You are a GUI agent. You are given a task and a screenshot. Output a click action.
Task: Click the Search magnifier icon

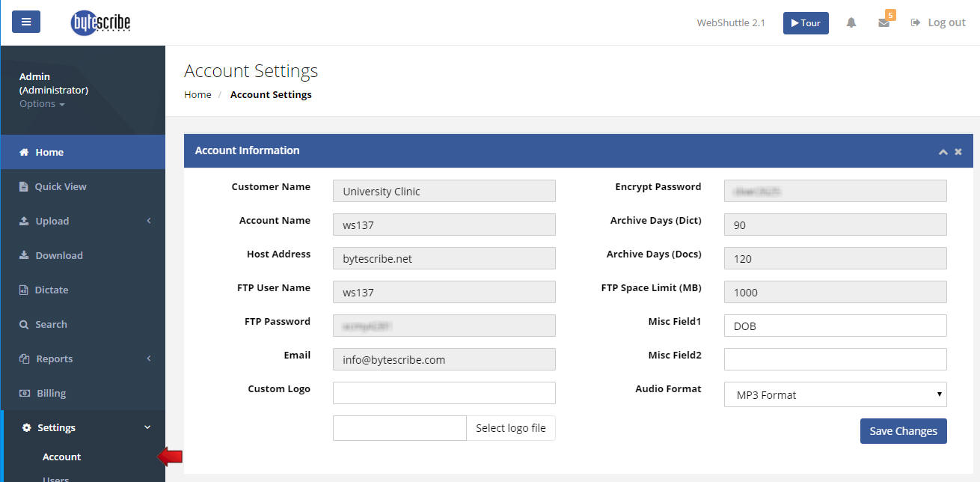coord(24,324)
